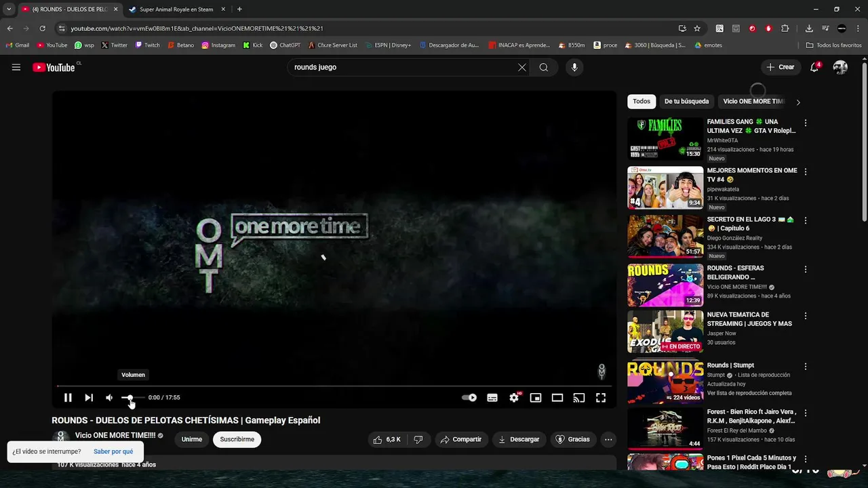The height and width of the screenshot is (488, 868).
Task: Adjust the volume slider
Action: [132, 398]
